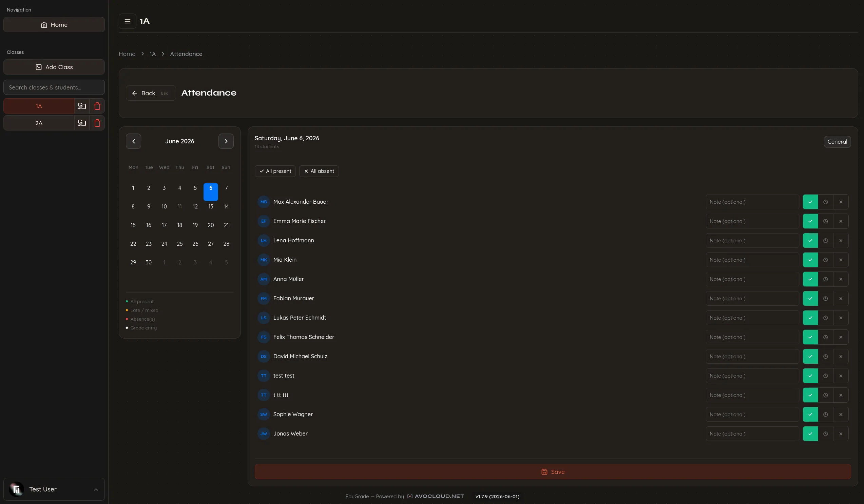
Task: Open folder icon for class 1A
Action: pyautogui.click(x=82, y=106)
